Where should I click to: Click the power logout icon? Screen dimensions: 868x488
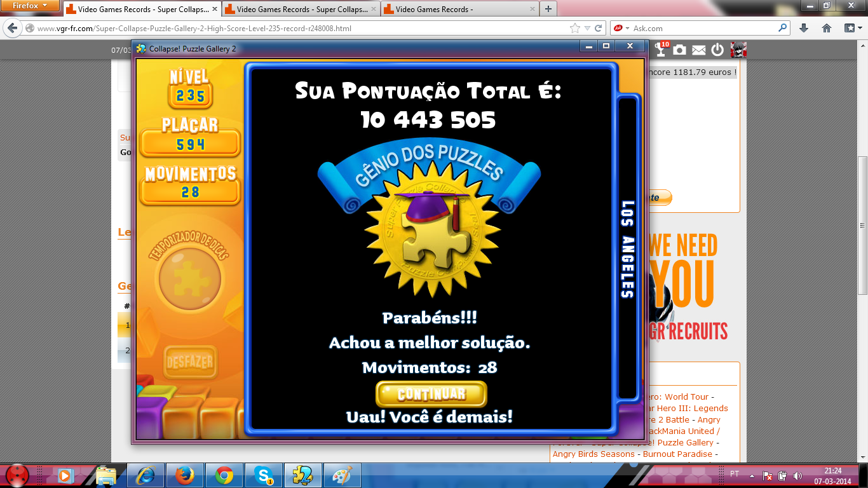click(717, 50)
